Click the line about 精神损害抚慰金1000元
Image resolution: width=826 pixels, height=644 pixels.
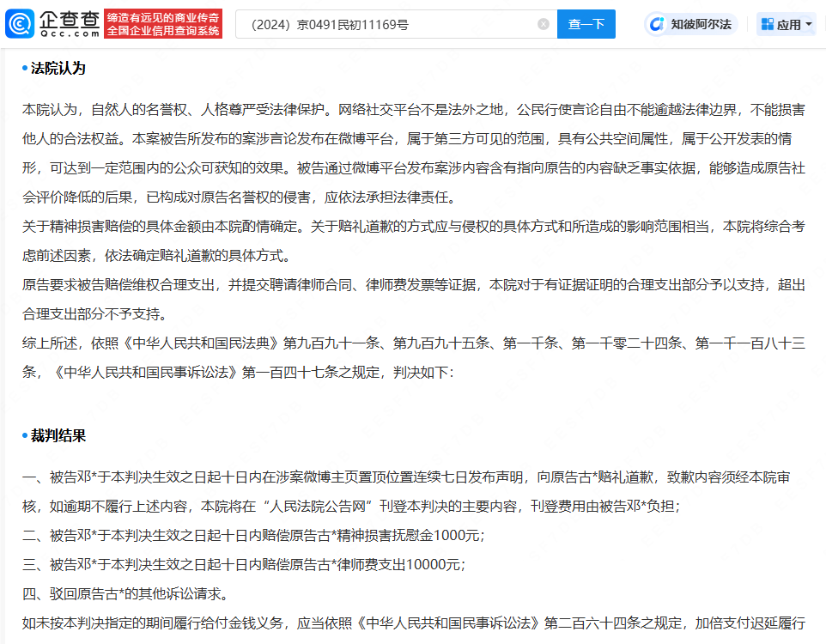tap(253, 536)
